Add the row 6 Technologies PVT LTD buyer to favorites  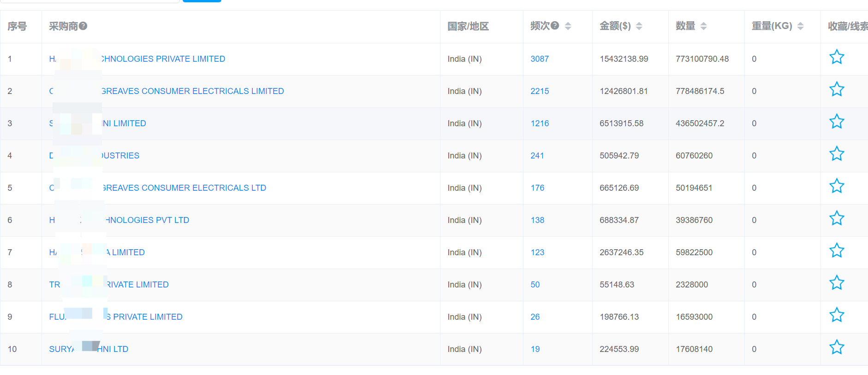(837, 218)
